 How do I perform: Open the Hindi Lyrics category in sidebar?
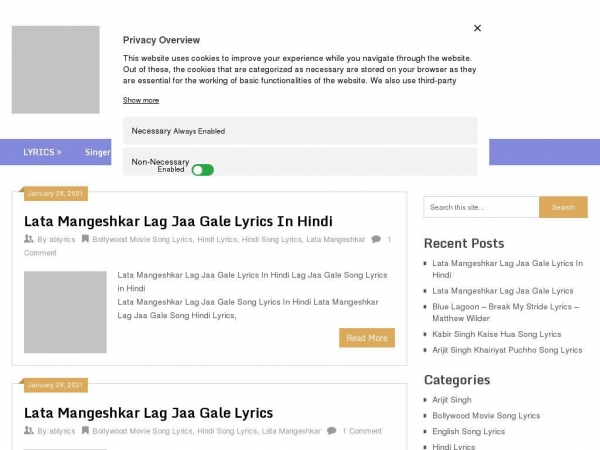pos(453,446)
